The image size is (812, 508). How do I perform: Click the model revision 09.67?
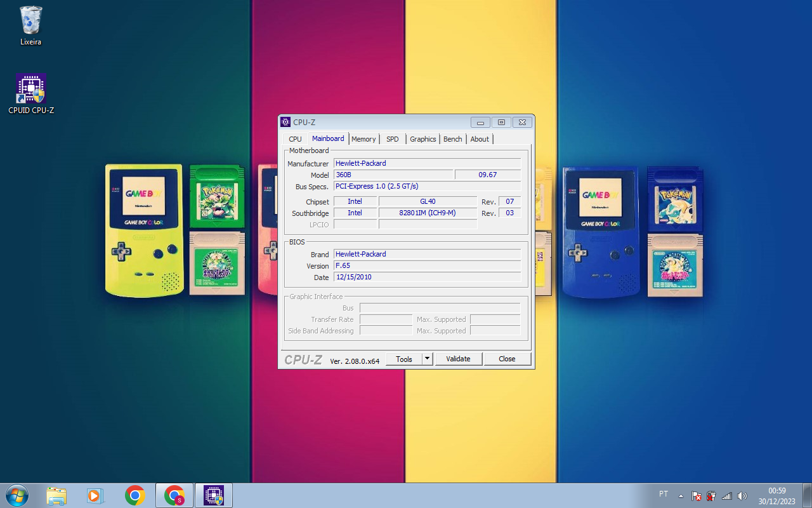point(488,175)
